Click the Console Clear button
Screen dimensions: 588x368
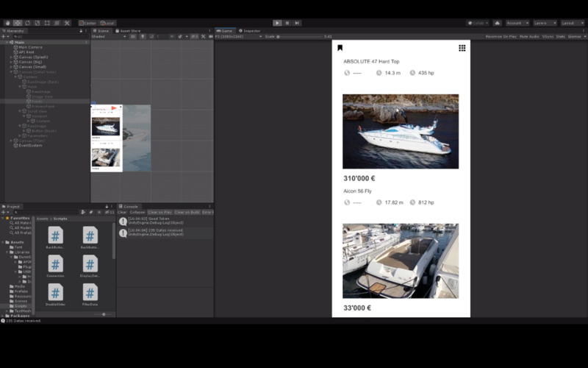click(122, 212)
